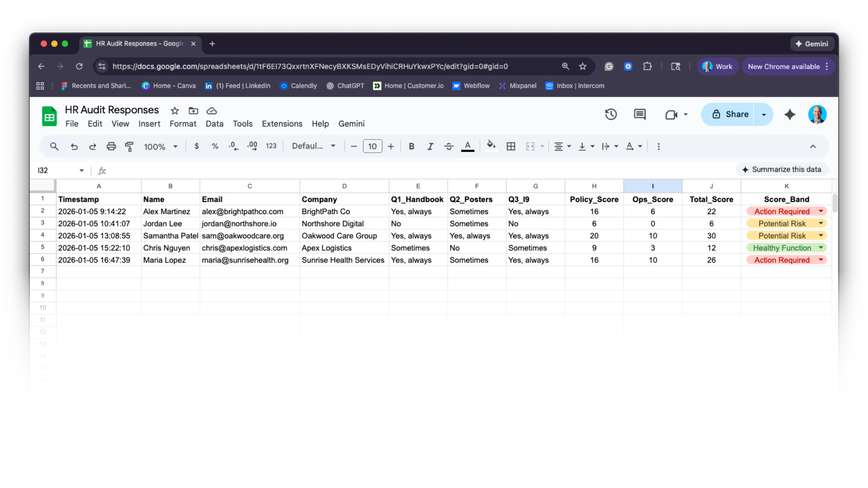
Task: Toggle italic text formatting
Action: [x=430, y=146]
